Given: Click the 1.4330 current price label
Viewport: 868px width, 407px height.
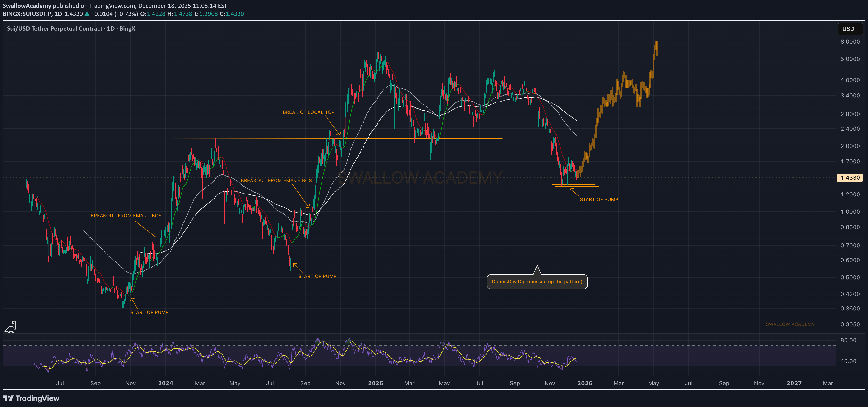Looking at the screenshot, I should pos(849,178).
